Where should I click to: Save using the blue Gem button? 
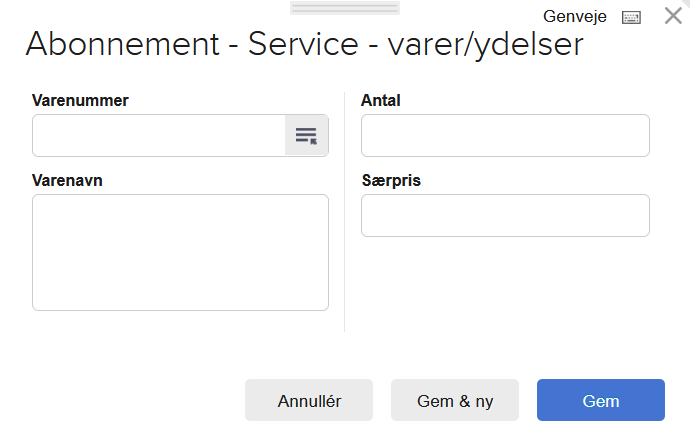coord(601,400)
